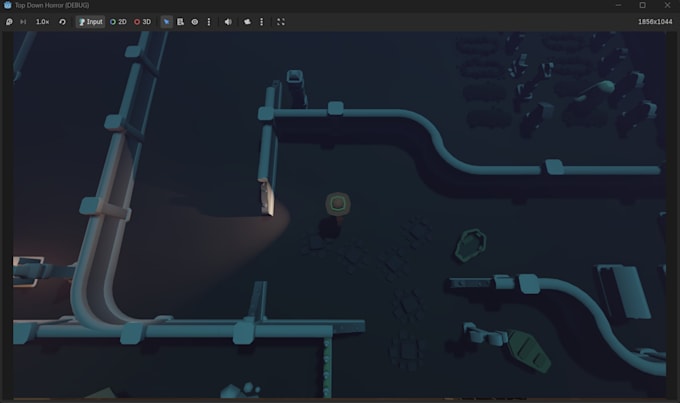Switch selection mode to 3D
The width and height of the screenshot is (680, 403).
pos(142,22)
